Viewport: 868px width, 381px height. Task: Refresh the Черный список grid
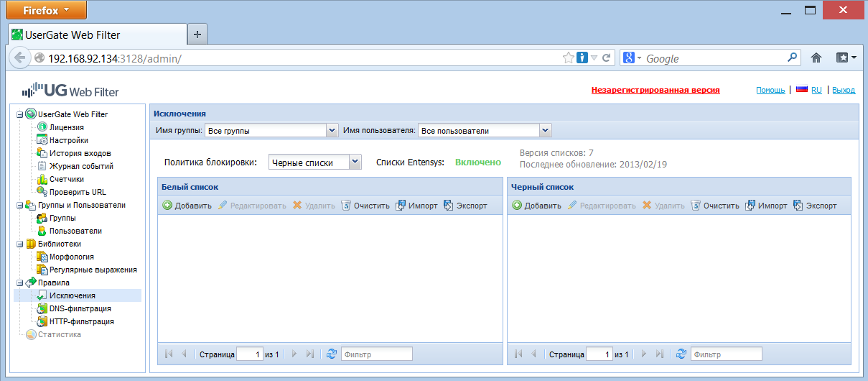click(681, 354)
